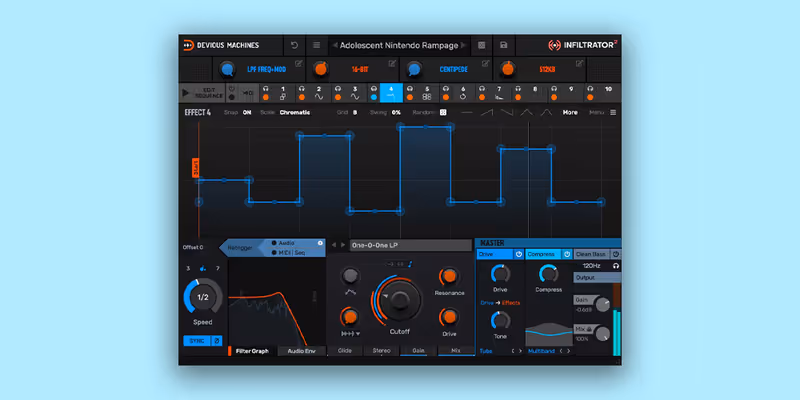The height and width of the screenshot is (400, 800).
Task: Click the Cutoff knob
Action: tap(399, 299)
